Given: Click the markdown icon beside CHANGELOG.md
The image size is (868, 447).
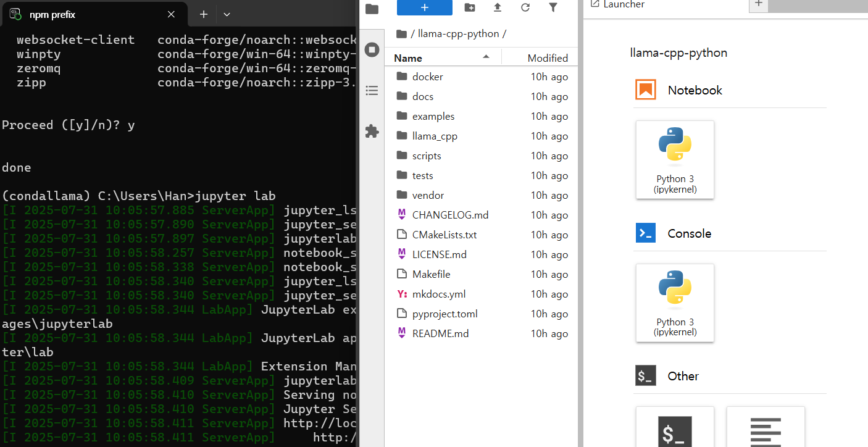Looking at the screenshot, I should [402, 215].
